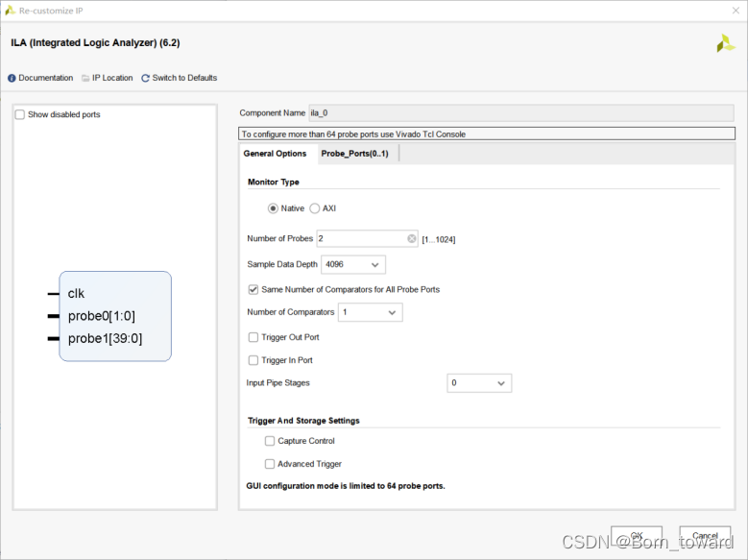Click the 64 probe ports Tcl Console notice
Image resolution: width=748 pixels, height=560 pixels.
487,134
